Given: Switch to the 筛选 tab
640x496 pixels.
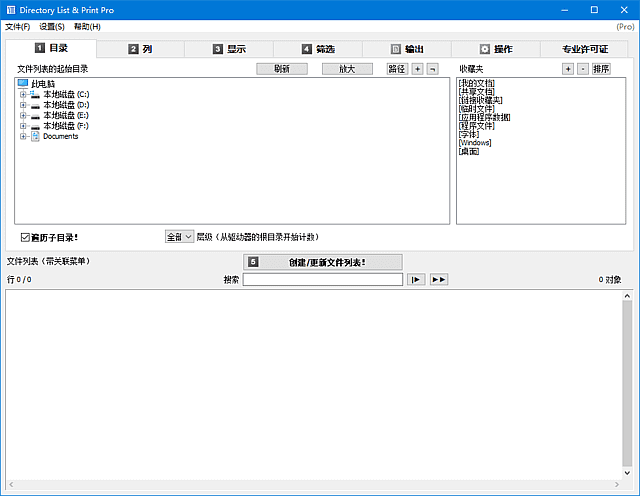Looking at the screenshot, I should click(x=319, y=48).
